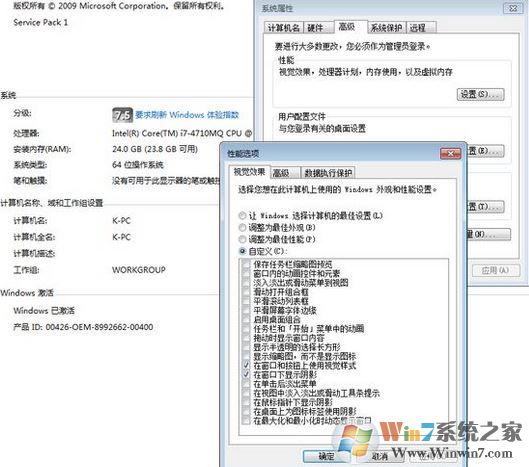The height and width of the screenshot is (467, 529).
Task: Close the 性能选项 dialog with red X
Action: (x=451, y=154)
